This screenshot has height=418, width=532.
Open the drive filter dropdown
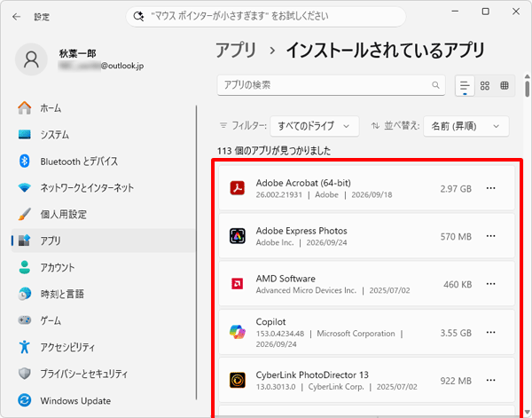pos(315,126)
